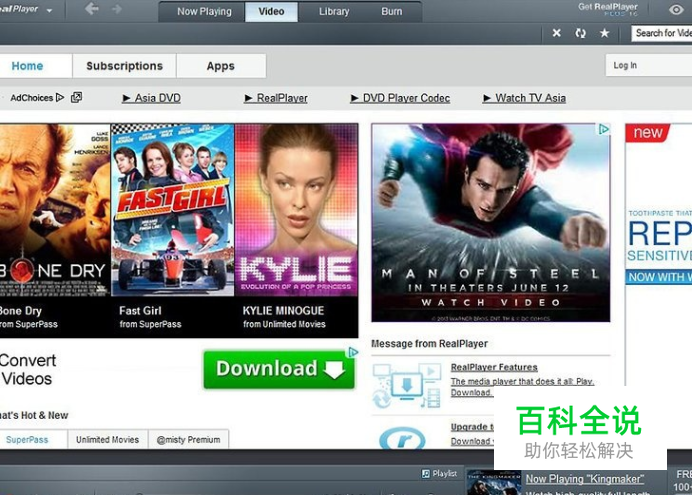Viewport: 692px width, 495px height.
Task: Click the KYLIE MINOGUE title text
Action: (283, 311)
